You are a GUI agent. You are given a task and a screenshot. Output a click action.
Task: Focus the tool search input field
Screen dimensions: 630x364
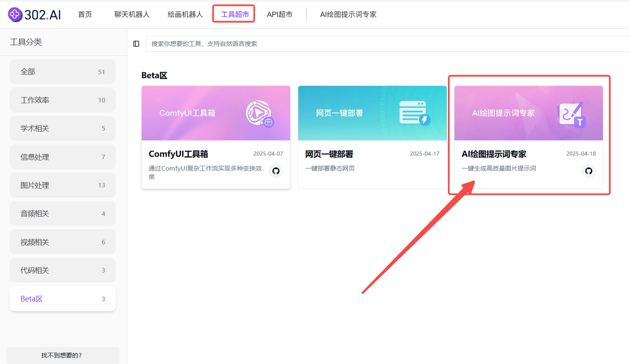coord(388,44)
